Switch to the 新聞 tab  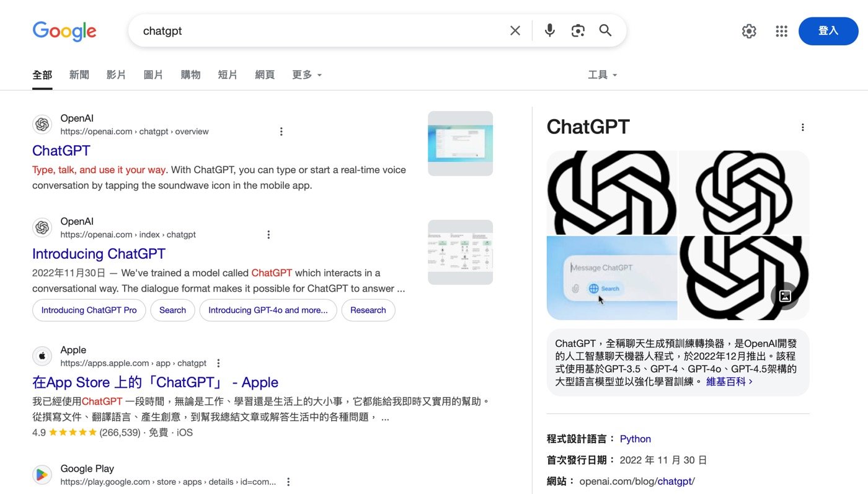[x=79, y=75]
